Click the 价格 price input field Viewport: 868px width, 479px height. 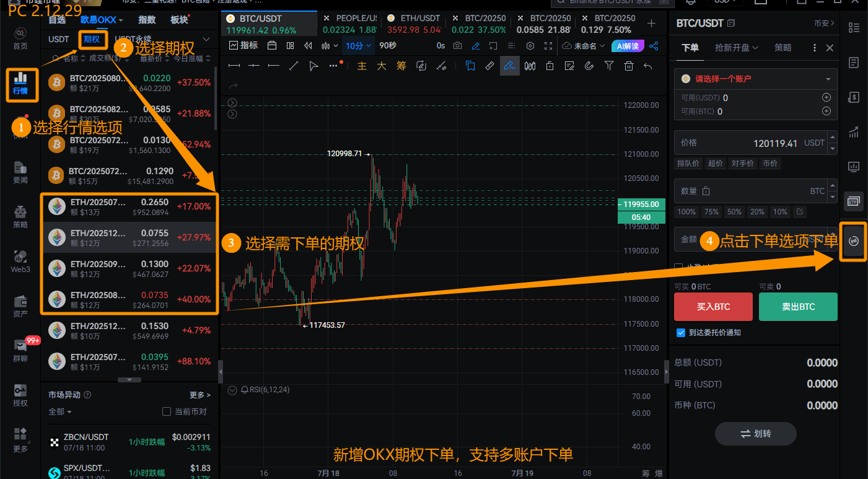(756, 143)
